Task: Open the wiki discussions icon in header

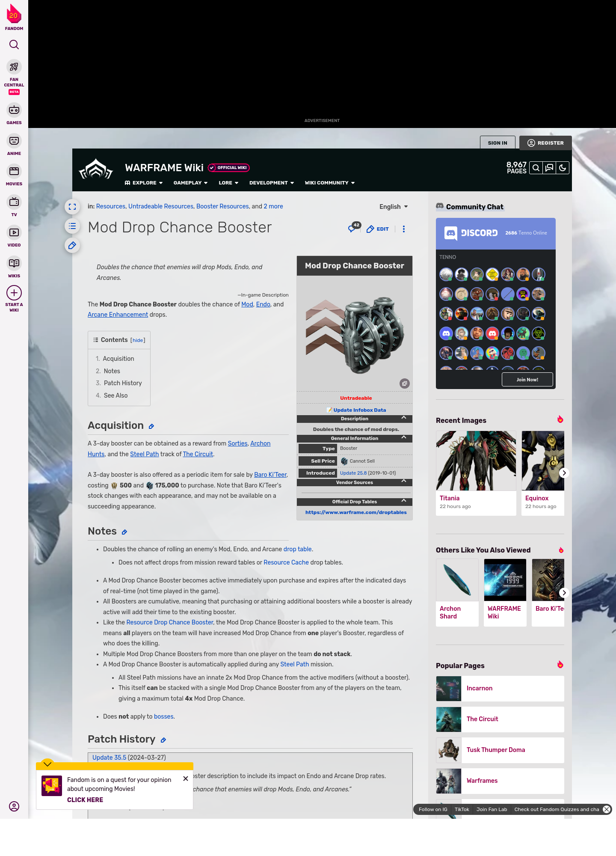Action: click(x=549, y=168)
